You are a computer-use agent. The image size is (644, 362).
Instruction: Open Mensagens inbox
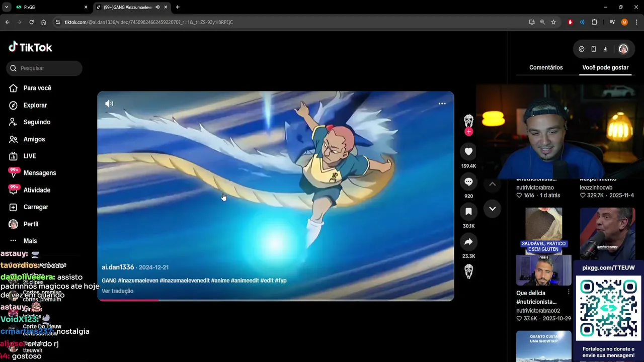tap(32, 173)
